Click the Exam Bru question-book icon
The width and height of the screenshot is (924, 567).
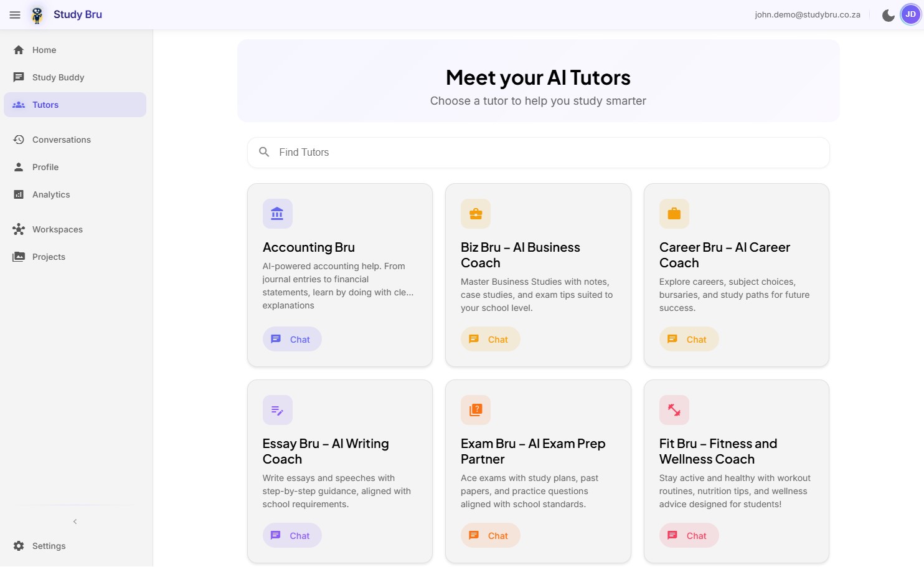(476, 410)
